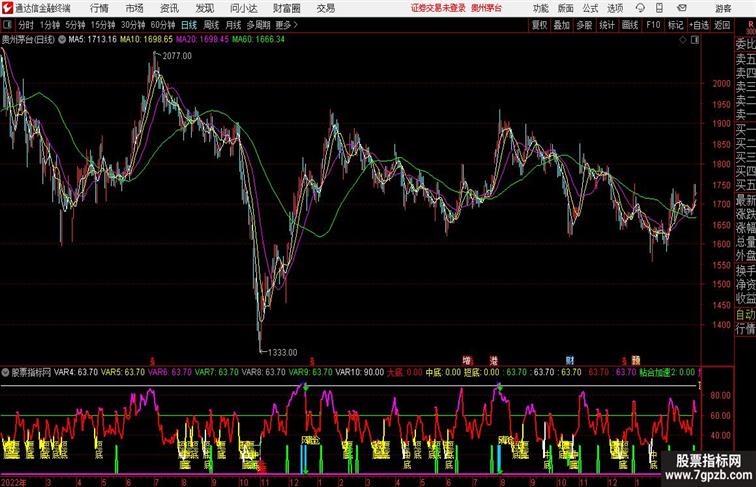Viewport: 756px width, 487px height.
Task: Click the 标记 mark toolbar button
Action: [675, 25]
